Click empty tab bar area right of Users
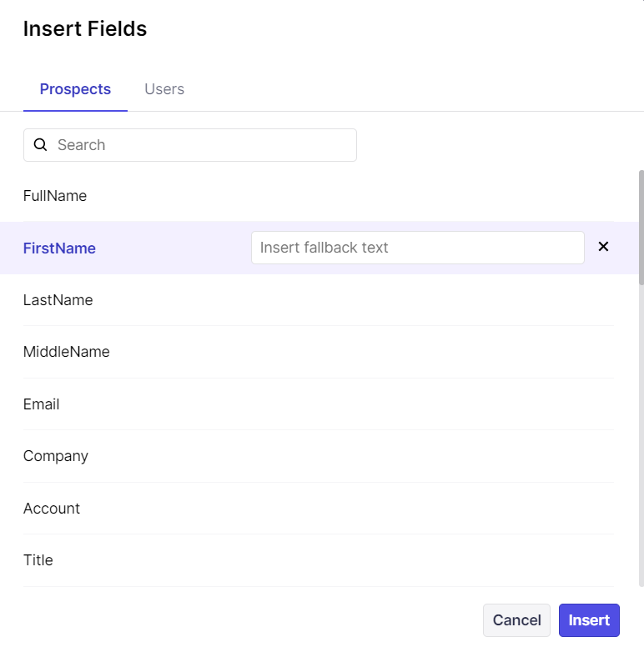This screenshot has height=652, width=644. 400,89
